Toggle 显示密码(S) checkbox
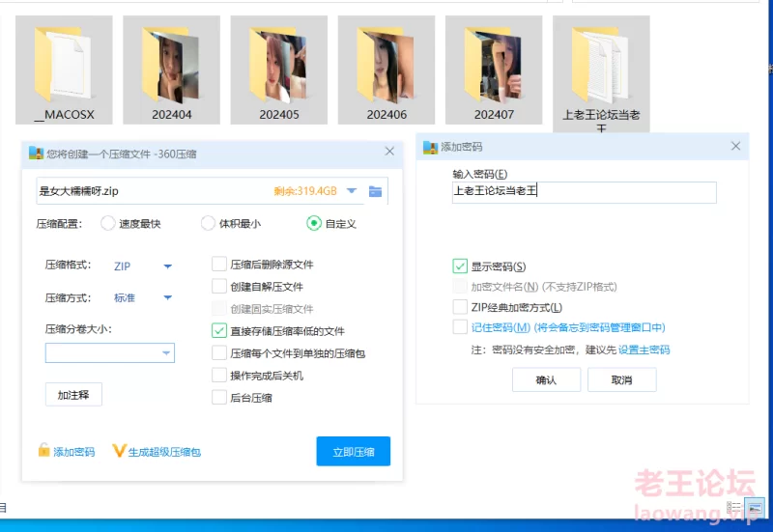The height and width of the screenshot is (532, 773). pyautogui.click(x=460, y=266)
